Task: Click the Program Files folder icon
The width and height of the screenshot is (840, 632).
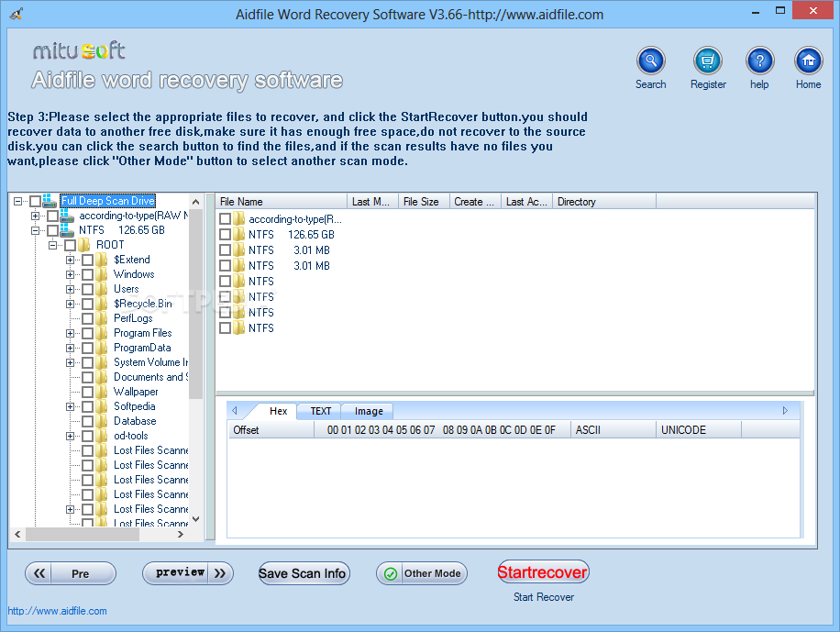Action: click(x=101, y=333)
